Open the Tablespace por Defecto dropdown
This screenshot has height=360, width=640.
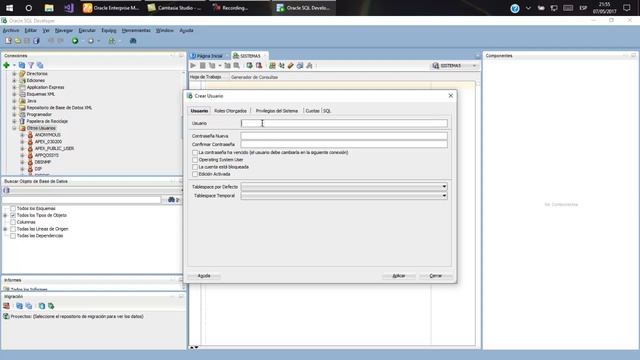(344, 187)
